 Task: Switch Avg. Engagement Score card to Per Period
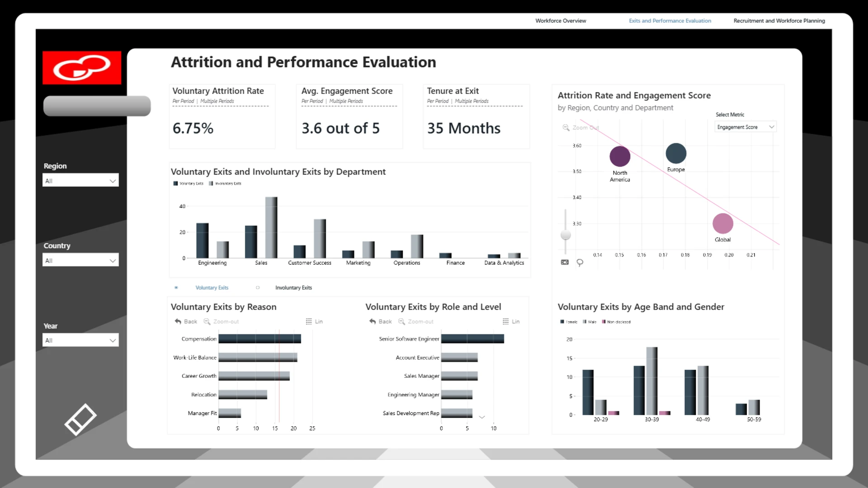pyautogui.click(x=312, y=101)
